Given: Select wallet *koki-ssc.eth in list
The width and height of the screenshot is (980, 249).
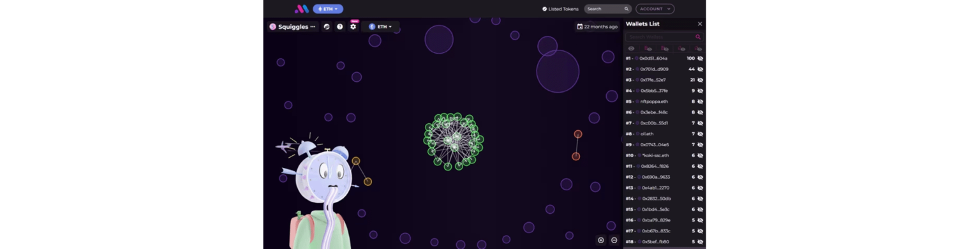Looking at the screenshot, I should coord(655,155).
